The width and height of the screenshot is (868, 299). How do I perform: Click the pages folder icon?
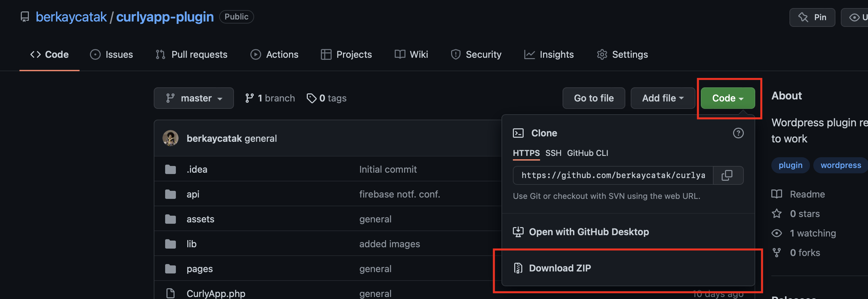coord(171,269)
